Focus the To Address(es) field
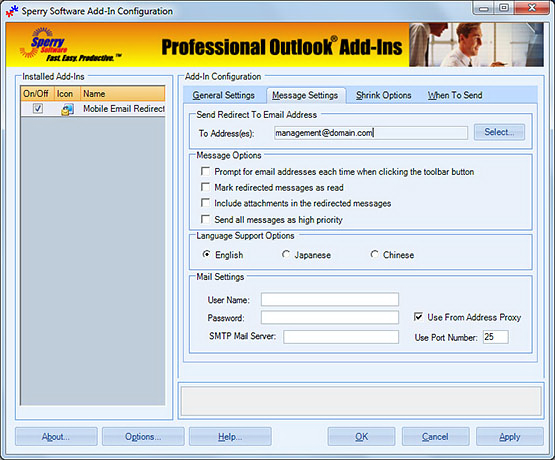The width and height of the screenshot is (555, 460). [x=371, y=133]
